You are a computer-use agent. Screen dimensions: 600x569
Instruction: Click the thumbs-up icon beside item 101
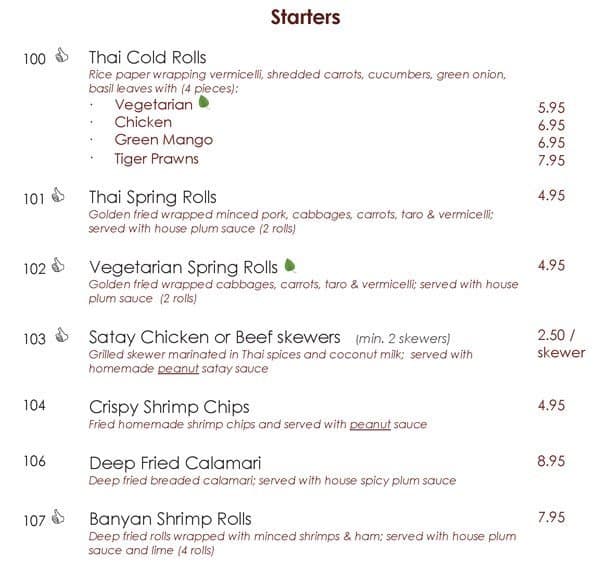pyautogui.click(x=60, y=197)
